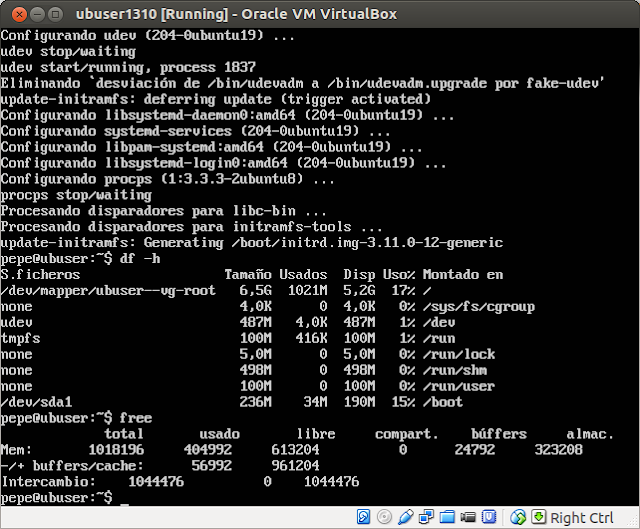Click '/dev/mapper/ubuser--vg-root' filesystem entry

coord(108,291)
